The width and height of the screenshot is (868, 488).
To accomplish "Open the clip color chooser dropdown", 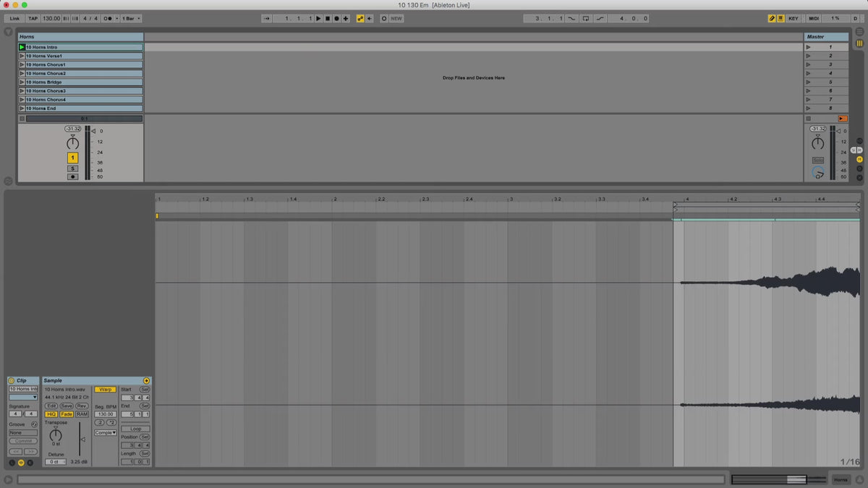I will 23,397.
